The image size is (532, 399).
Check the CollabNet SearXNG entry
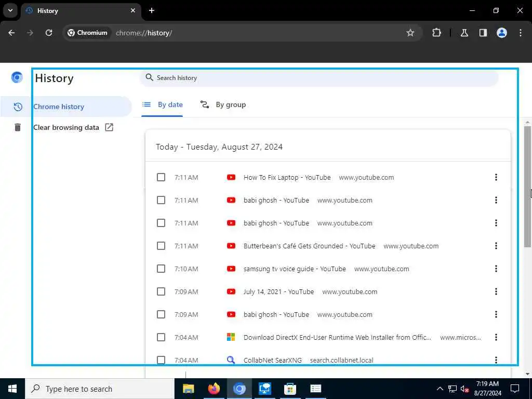pos(161,360)
